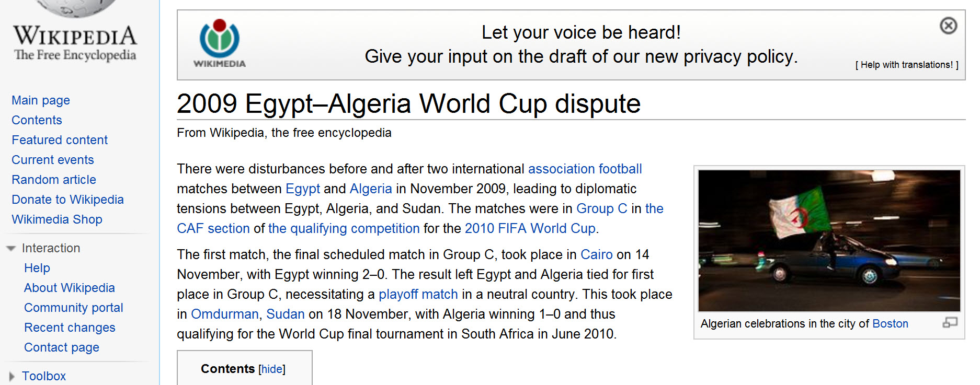Viewport: 980px width, 385px height.
Task: Click the Donate to Wikipedia link
Action: coord(67,200)
